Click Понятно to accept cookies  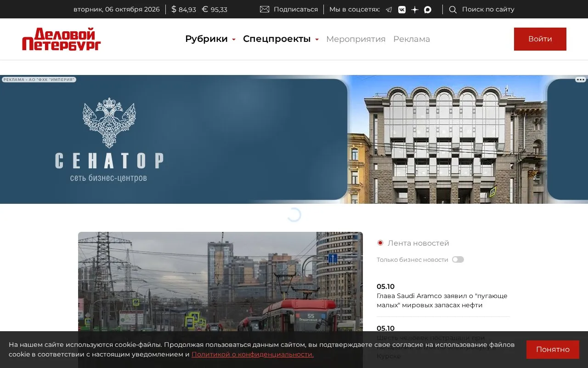tap(553, 350)
